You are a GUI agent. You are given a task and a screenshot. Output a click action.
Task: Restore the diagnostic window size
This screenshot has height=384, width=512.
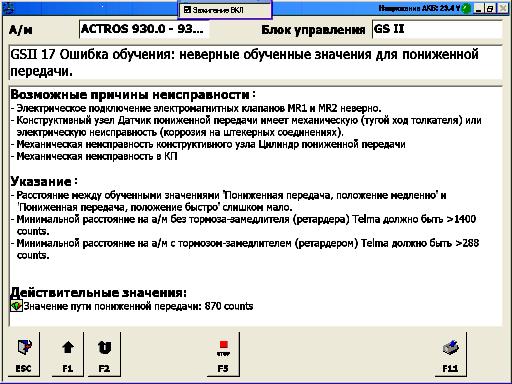[x=490, y=9]
